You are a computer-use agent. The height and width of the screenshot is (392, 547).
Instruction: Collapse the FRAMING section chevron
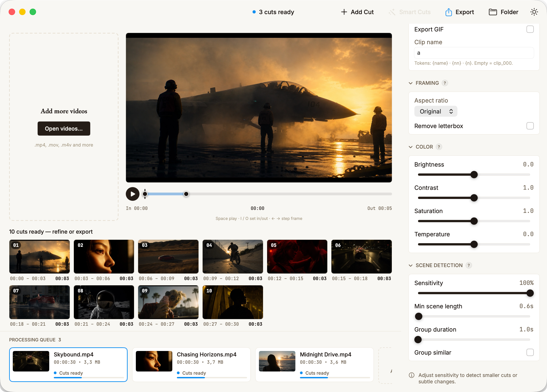click(x=410, y=83)
